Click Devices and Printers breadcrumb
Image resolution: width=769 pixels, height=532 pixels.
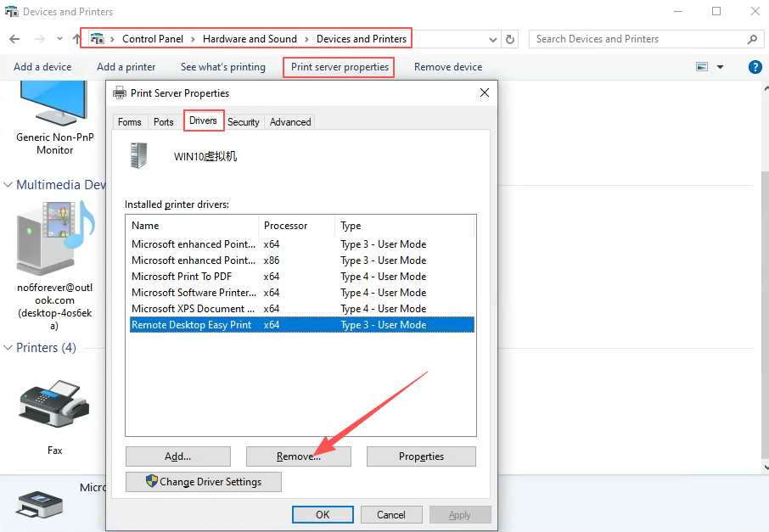362,39
